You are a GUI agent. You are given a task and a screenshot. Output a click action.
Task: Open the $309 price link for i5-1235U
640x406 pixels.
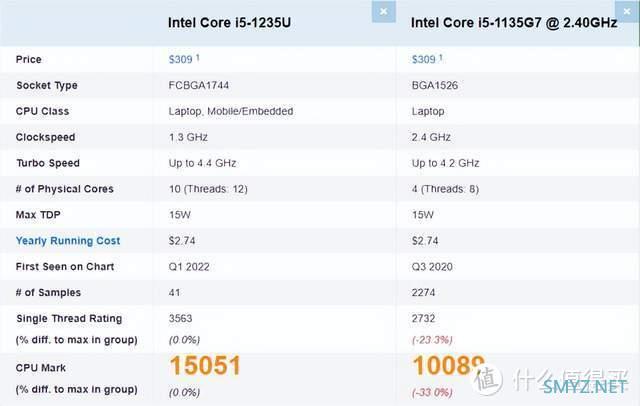tap(180, 60)
